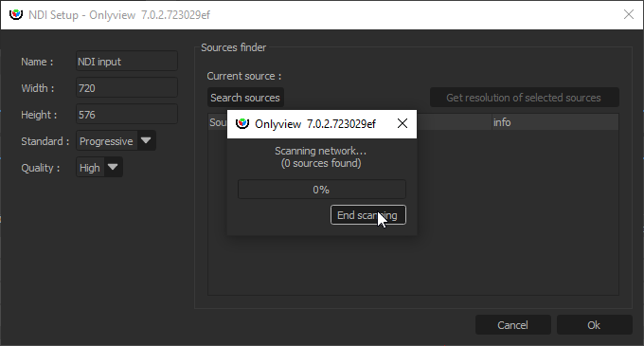Select the High quality combo box
Viewport: 644px width, 346px height.
[x=99, y=167]
